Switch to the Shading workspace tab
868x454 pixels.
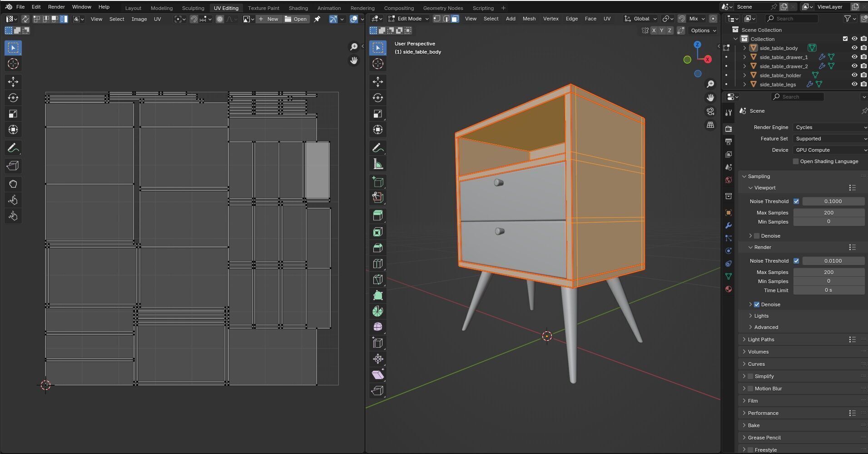point(298,8)
